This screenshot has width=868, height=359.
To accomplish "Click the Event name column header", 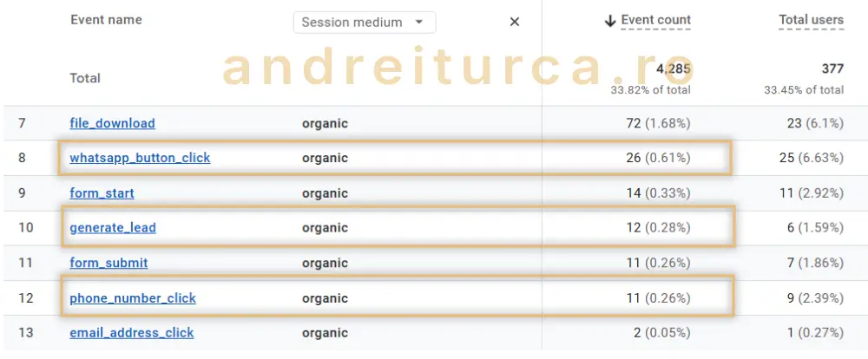I will [106, 20].
